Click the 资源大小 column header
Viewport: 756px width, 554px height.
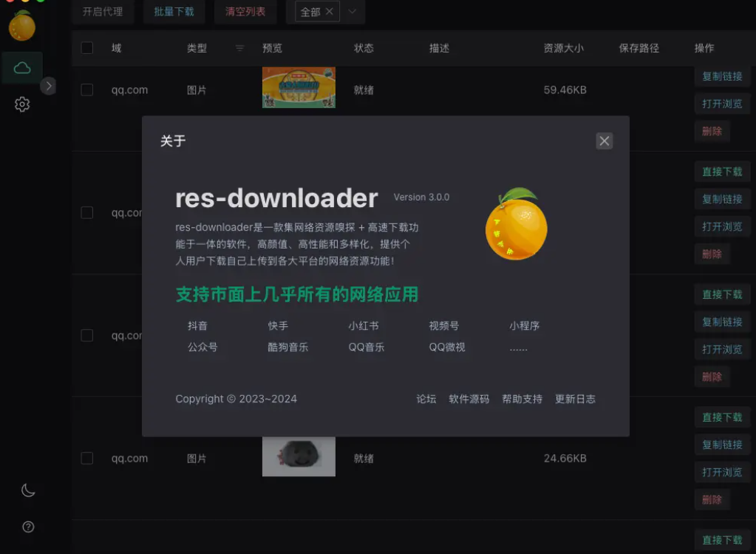564,48
